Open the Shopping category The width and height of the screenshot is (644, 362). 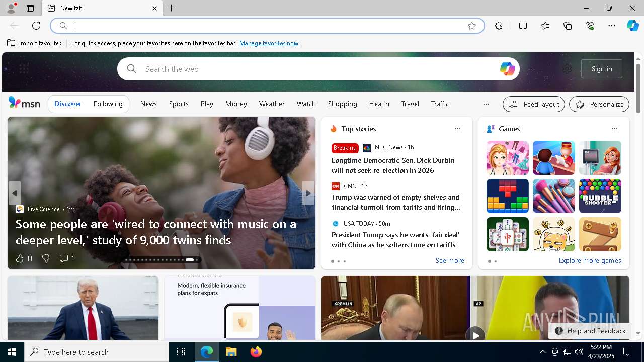[342, 104]
